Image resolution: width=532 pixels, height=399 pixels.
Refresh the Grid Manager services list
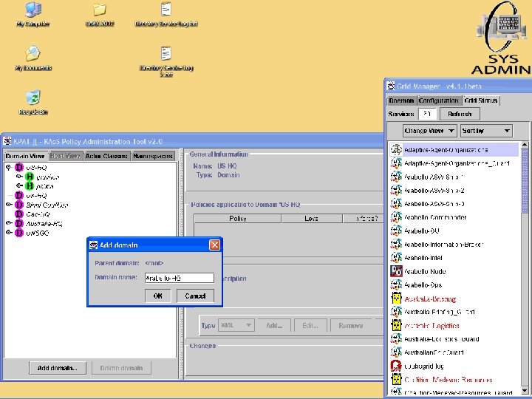coord(460,114)
